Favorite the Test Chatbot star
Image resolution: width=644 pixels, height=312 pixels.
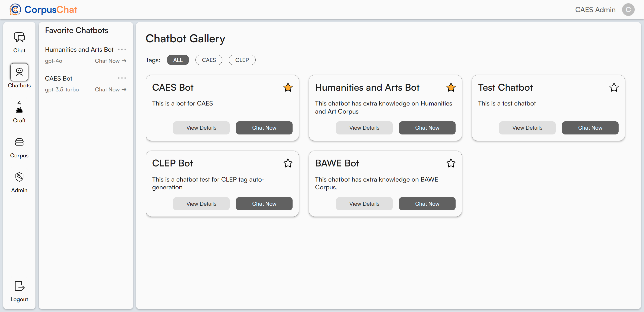[614, 87]
